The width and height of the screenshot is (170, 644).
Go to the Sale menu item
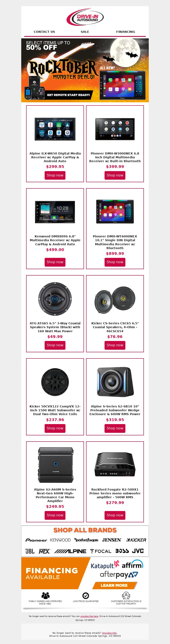pyautogui.click(x=85, y=32)
